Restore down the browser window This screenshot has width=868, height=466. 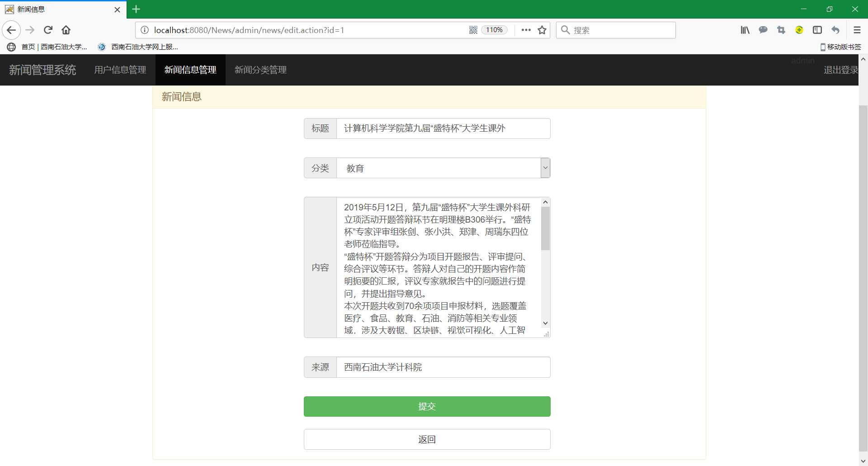tap(829, 9)
